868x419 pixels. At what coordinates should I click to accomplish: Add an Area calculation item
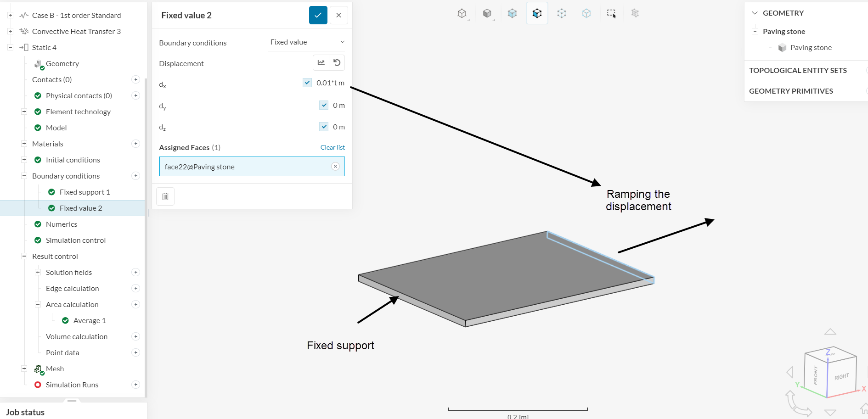tap(135, 304)
